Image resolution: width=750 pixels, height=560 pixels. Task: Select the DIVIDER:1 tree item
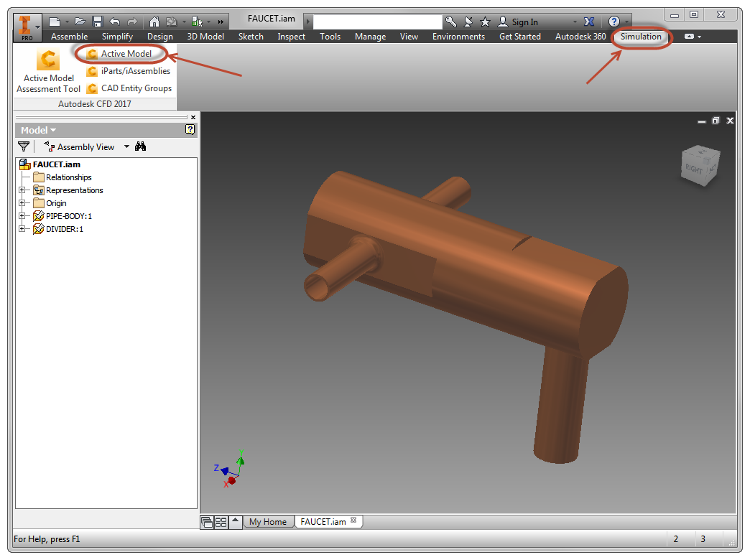pos(58,229)
